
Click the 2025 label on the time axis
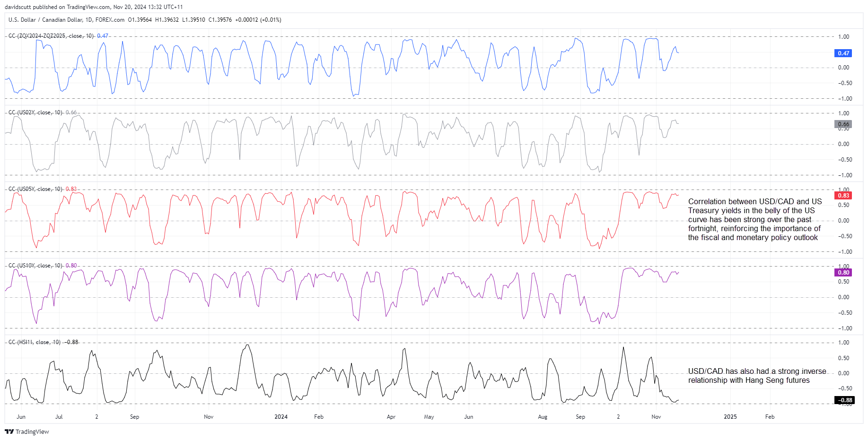point(730,417)
